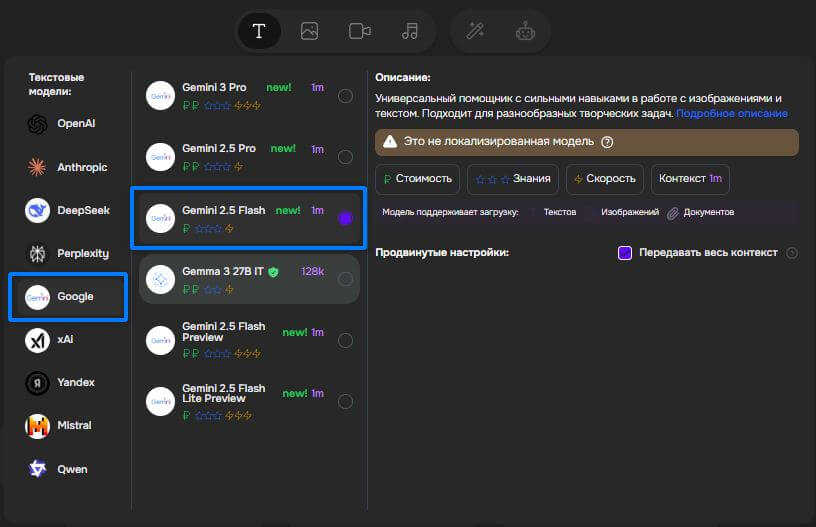The image size is (816, 527).
Task: Open the robot assistant icon
Action: point(525,31)
